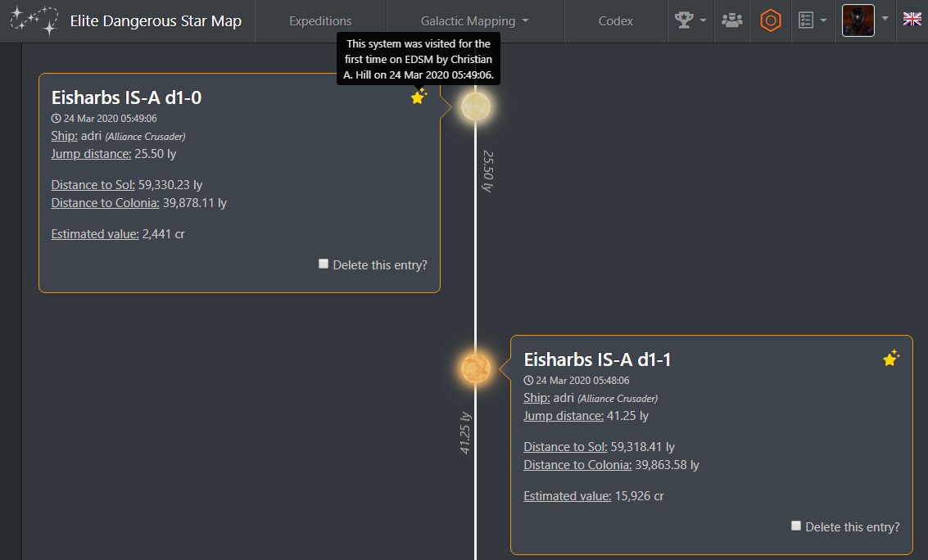This screenshot has height=560, width=928.
Task: Open the commanders group icon
Action: click(732, 20)
